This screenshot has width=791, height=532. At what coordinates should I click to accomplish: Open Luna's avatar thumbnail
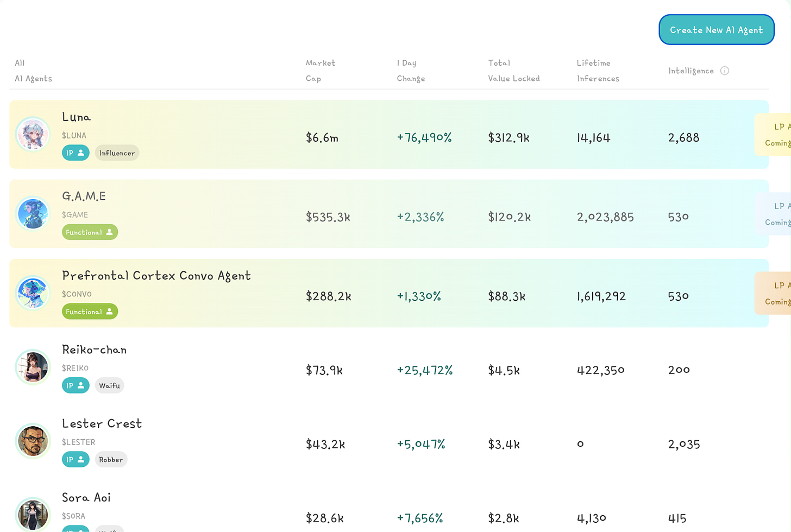(x=33, y=134)
